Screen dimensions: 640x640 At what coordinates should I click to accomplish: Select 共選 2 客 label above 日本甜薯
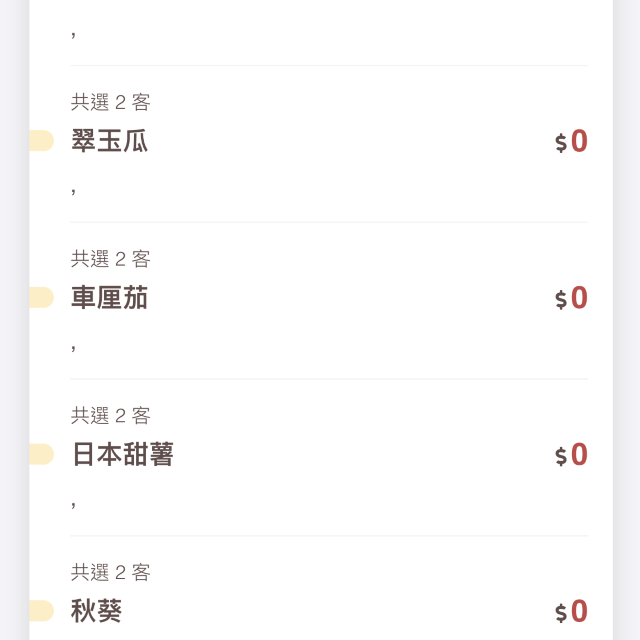pos(111,416)
